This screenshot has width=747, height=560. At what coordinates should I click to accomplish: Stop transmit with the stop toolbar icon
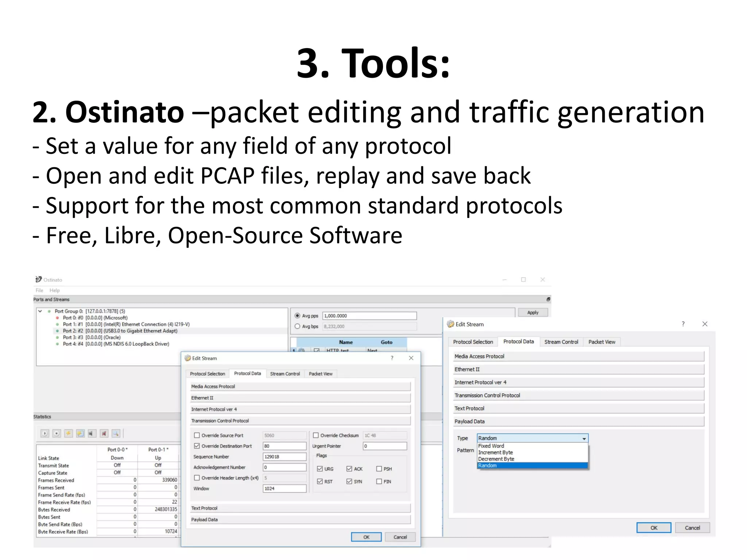57,433
